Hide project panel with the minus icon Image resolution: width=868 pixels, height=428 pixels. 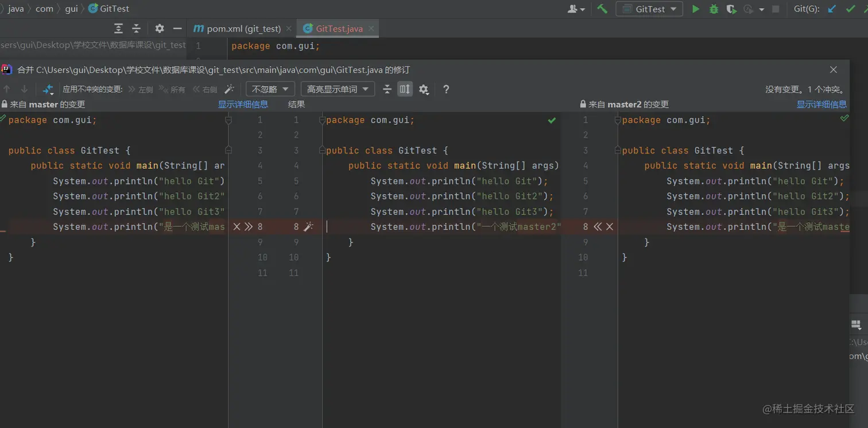point(177,28)
